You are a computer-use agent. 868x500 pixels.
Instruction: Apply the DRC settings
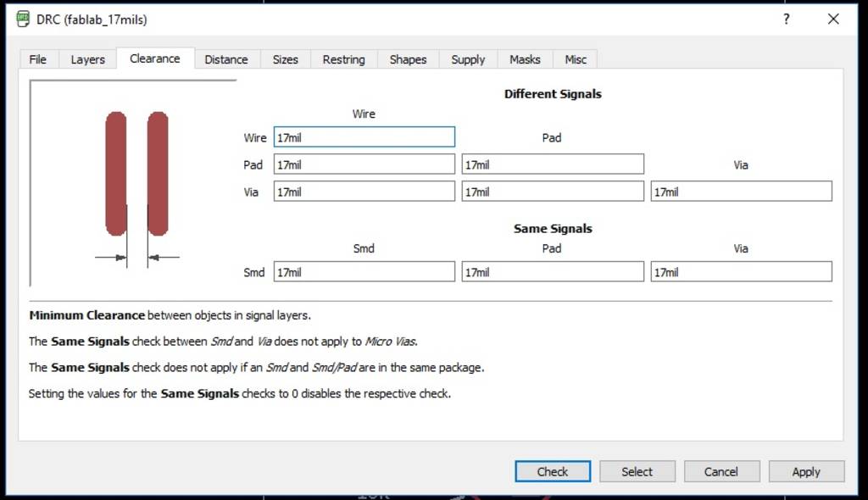pyautogui.click(x=806, y=471)
